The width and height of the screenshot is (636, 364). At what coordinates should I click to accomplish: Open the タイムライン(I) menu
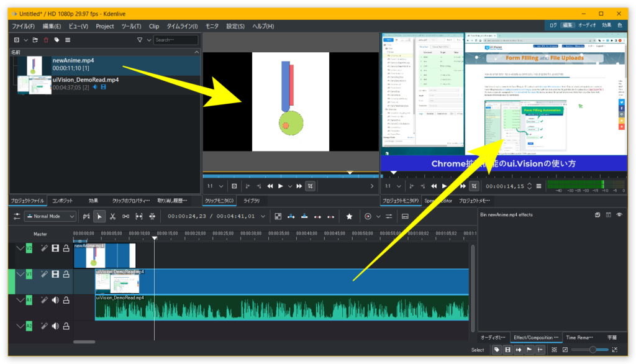coord(182,26)
